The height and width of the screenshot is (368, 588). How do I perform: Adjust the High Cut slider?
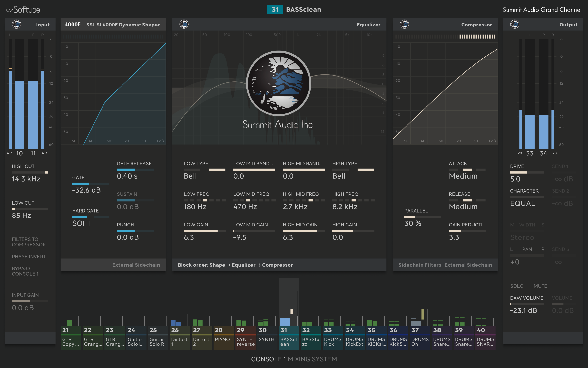tap(30, 173)
